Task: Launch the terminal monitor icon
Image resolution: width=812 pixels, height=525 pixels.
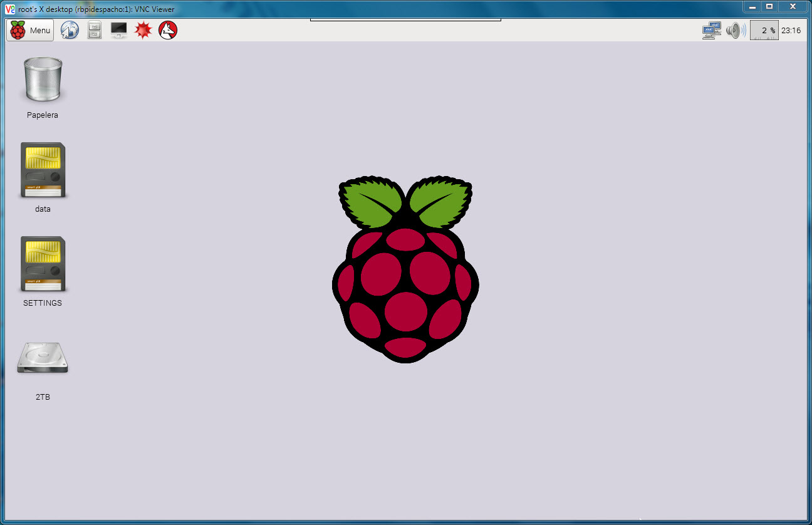Action: [x=118, y=30]
